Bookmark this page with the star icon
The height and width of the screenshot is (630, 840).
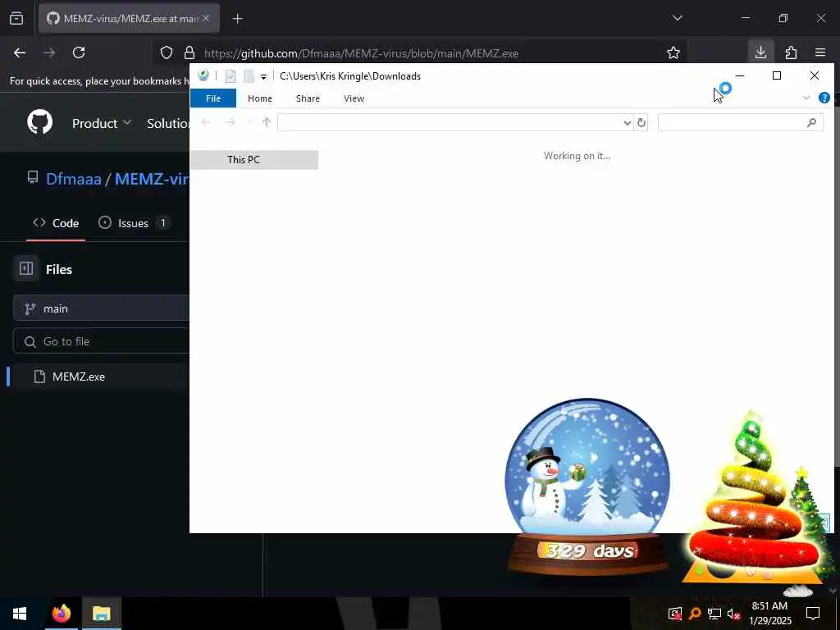coord(673,52)
